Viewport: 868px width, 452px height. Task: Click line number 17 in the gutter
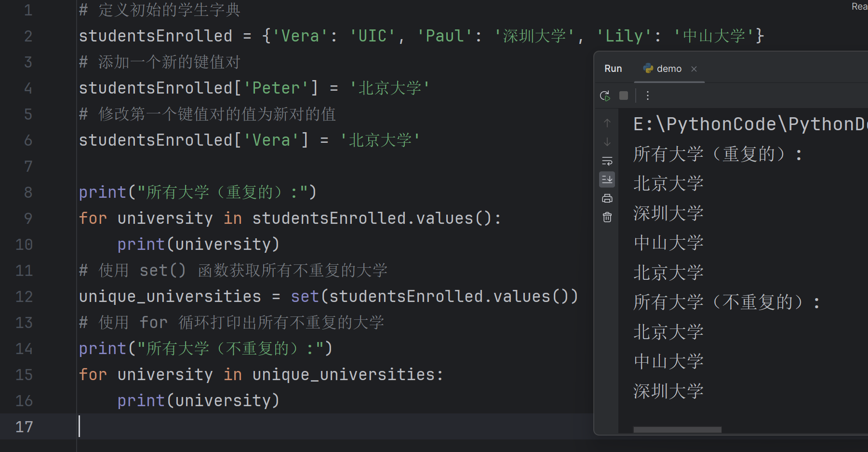(x=24, y=426)
